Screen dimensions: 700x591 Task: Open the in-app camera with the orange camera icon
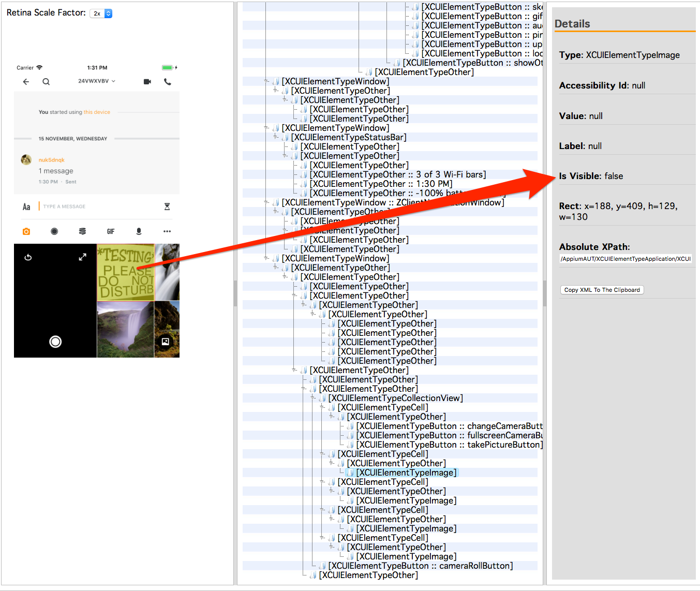pos(26,231)
